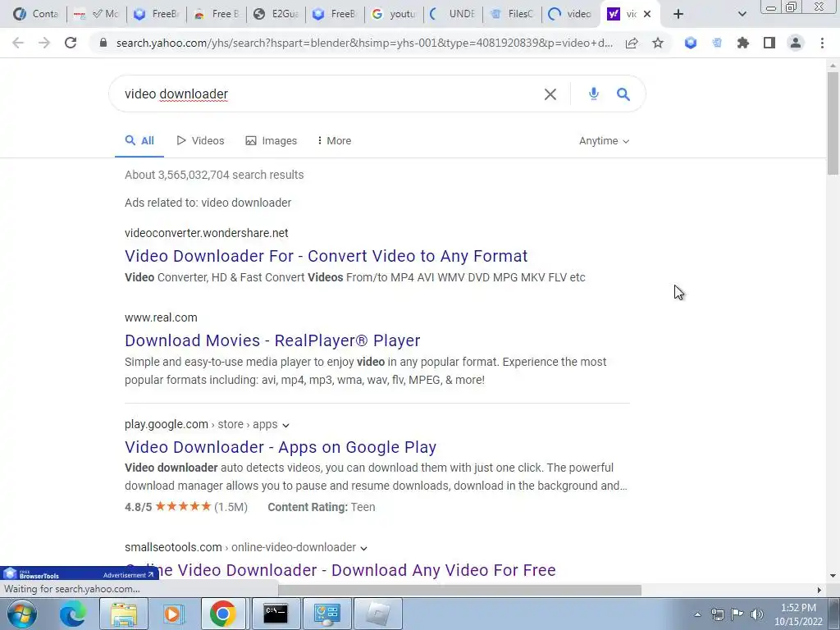Click the padlock site info icon

pyautogui.click(x=103, y=43)
